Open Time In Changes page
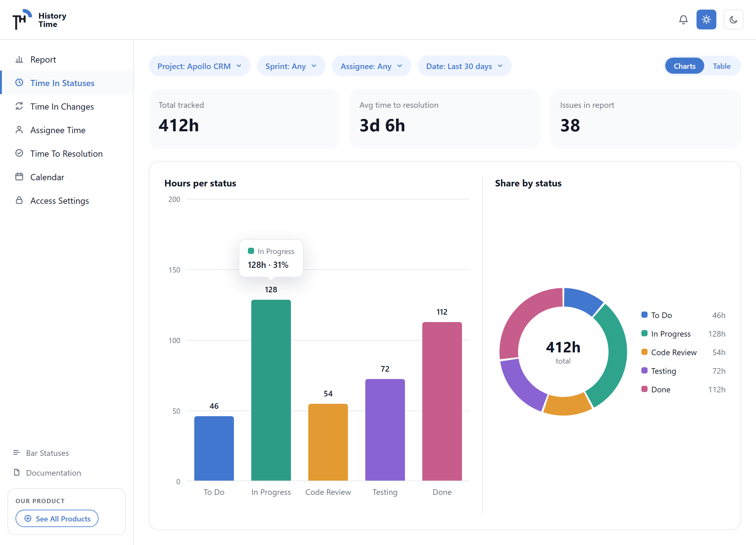756x545 pixels. tap(67, 106)
